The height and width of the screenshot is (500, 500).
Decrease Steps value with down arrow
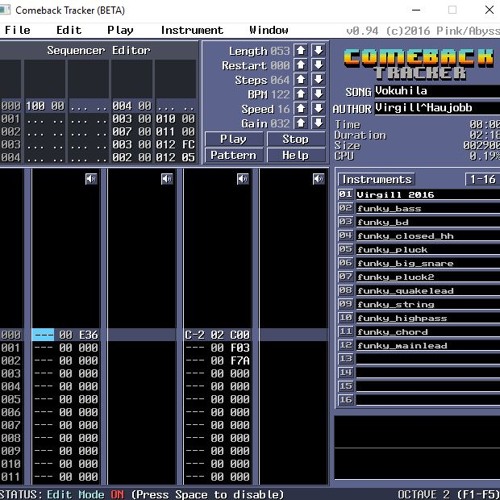click(x=318, y=80)
